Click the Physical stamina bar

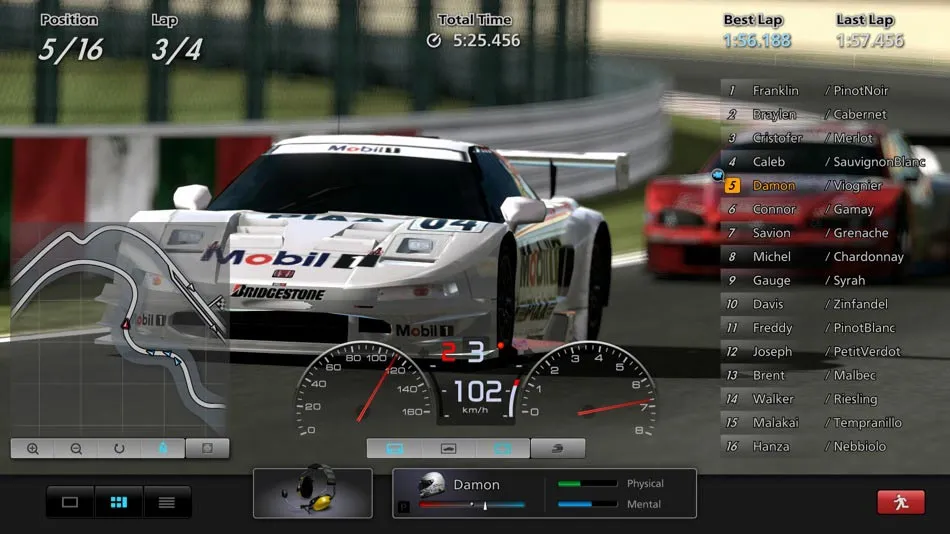click(x=587, y=484)
